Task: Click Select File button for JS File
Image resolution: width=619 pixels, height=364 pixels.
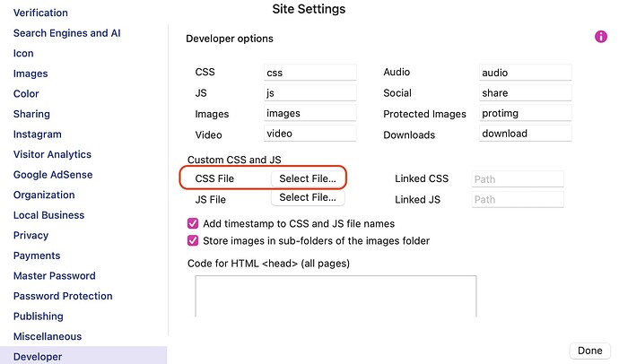Action: (308, 197)
